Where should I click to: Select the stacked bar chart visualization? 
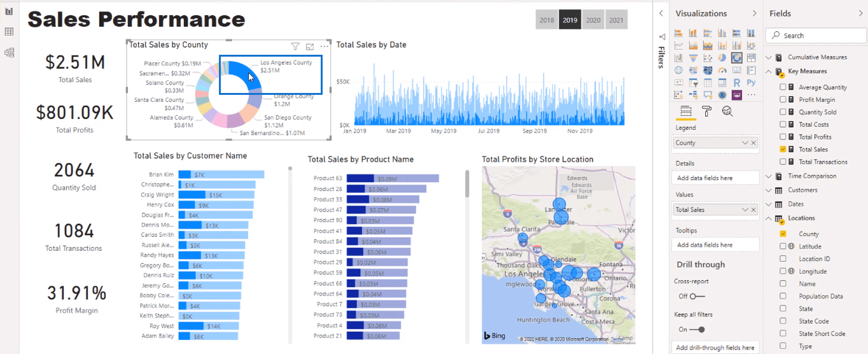coord(678,33)
